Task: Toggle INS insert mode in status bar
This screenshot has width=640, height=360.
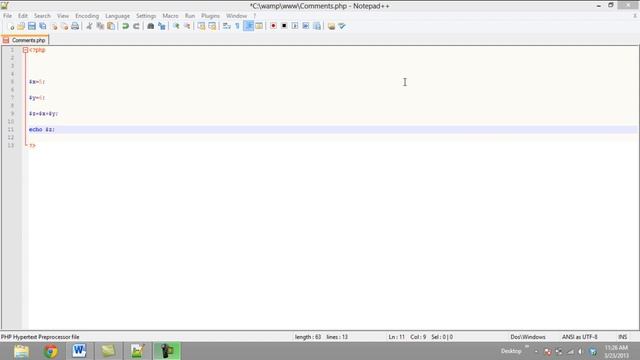Action: pyautogui.click(x=622, y=337)
